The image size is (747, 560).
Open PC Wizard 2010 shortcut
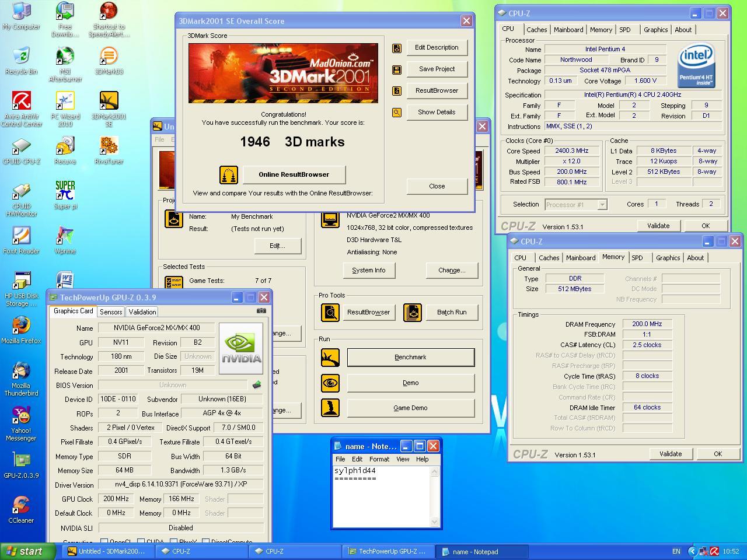pos(65,110)
